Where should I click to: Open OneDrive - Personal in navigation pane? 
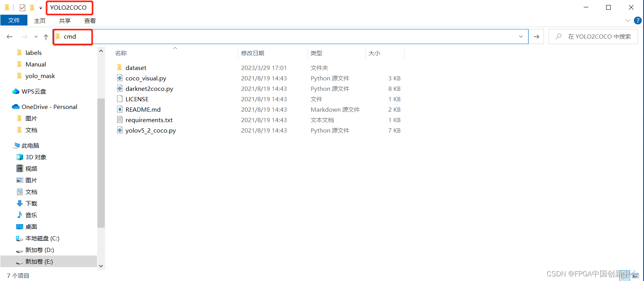point(49,107)
